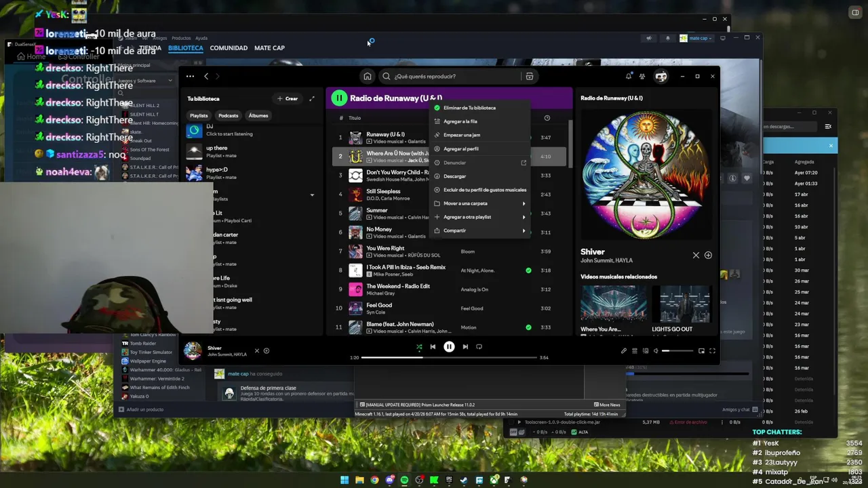Open the Radio de Runaway cover art
This screenshot has width=868, height=488.
[646, 176]
